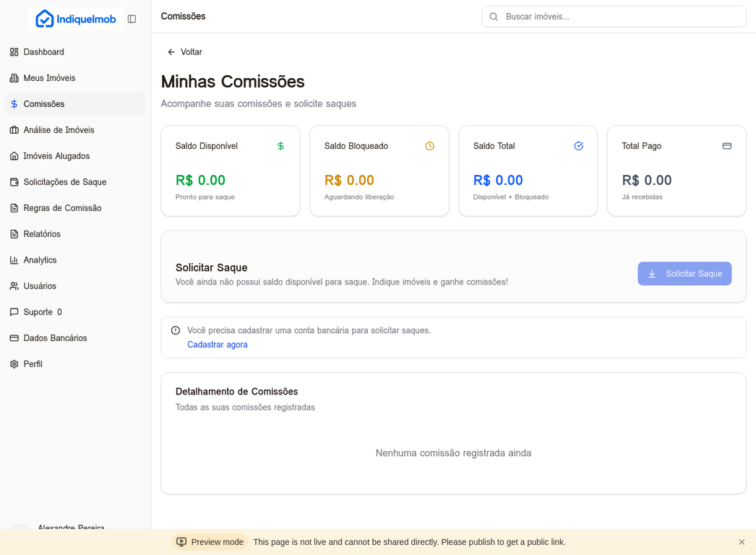Open Análise de Imóveis section

(59, 130)
